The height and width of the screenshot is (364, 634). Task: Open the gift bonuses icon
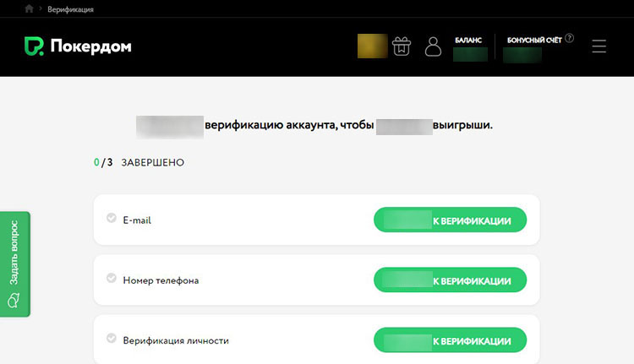coord(401,46)
